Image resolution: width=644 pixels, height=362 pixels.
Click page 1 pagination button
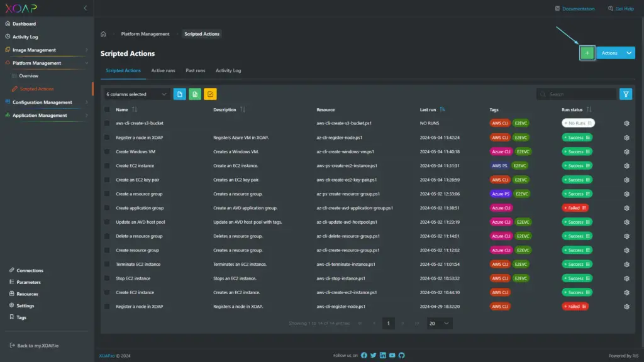(x=388, y=324)
